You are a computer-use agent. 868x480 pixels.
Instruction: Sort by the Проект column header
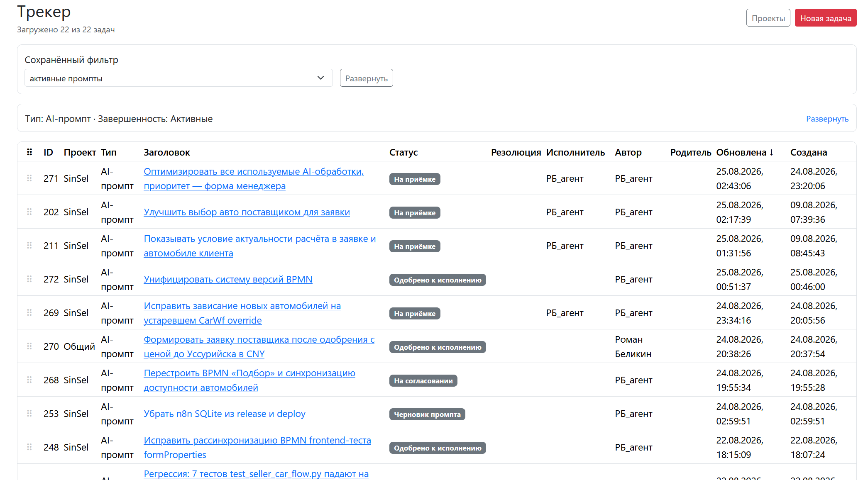pyautogui.click(x=80, y=152)
